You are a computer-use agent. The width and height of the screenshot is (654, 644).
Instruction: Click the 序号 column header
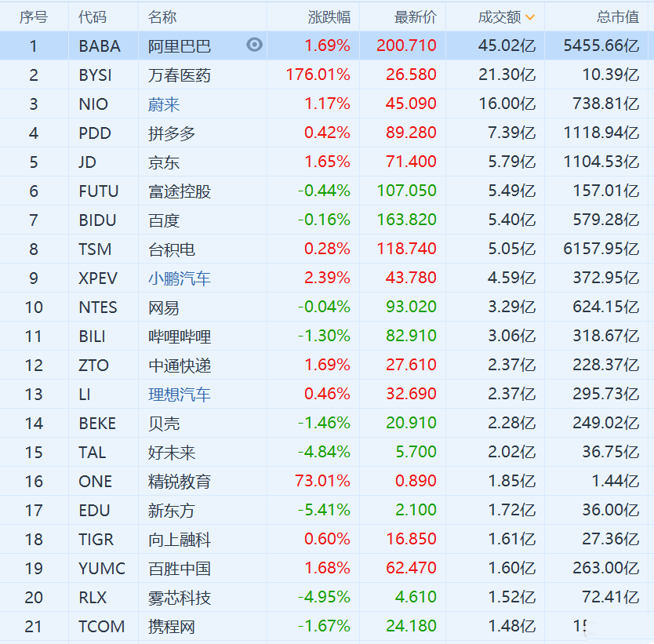click(34, 17)
